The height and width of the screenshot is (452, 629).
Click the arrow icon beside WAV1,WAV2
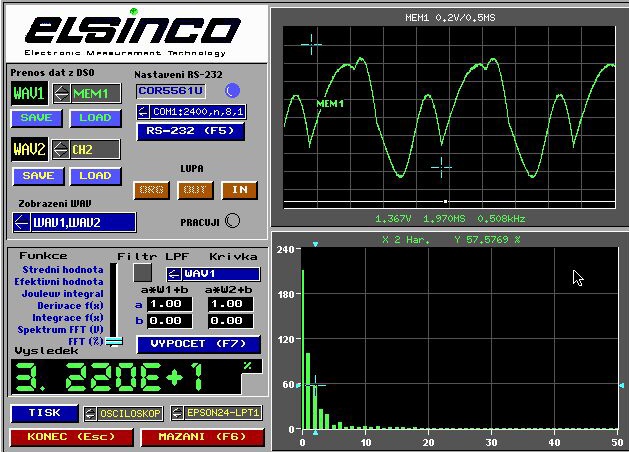pyautogui.click(x=21, y=223)
